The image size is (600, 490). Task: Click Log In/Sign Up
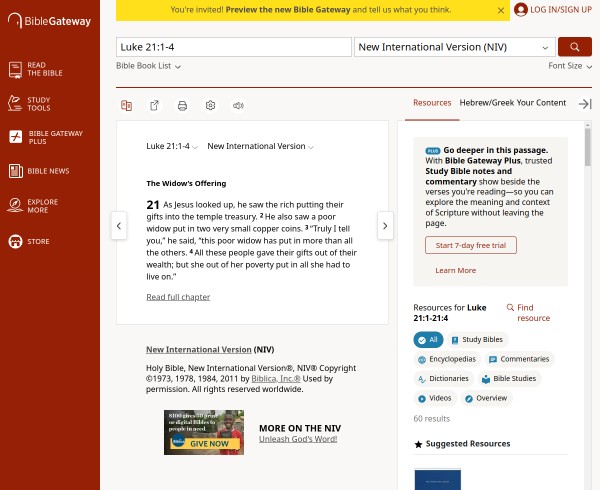coord(561,10)
